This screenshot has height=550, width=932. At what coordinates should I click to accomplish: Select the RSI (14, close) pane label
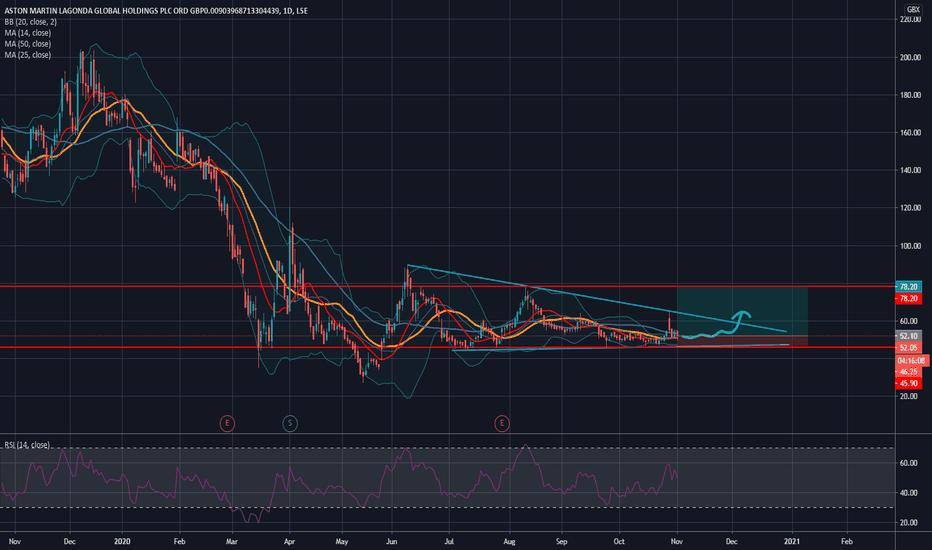[27, 445]
